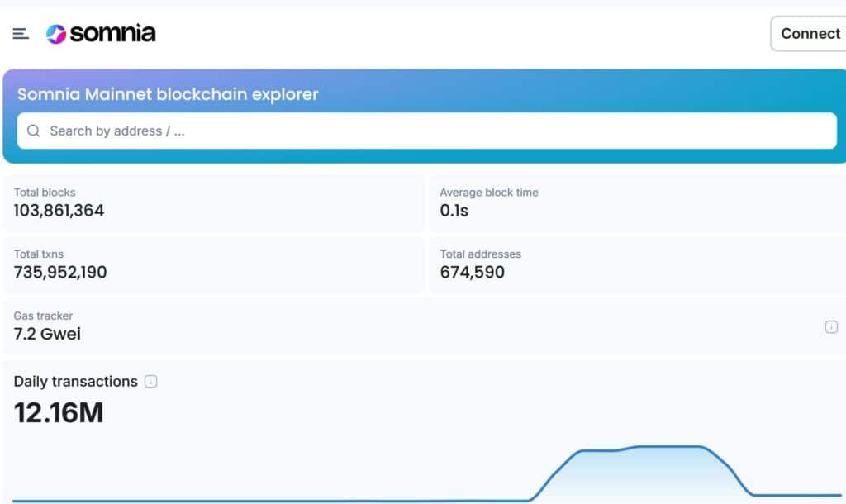Viewport: 846px width, 504px height.
Task: Click the Daily transactions chart line
Action: pos(426,473)
